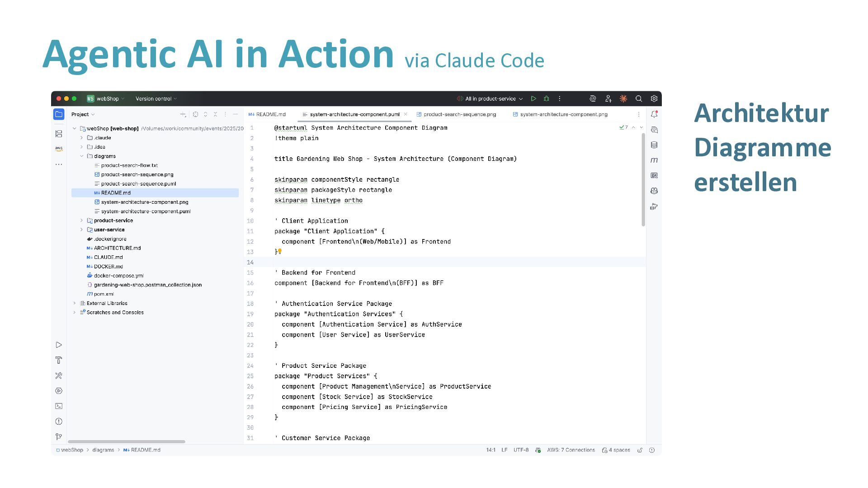Viewport: 868px width, 488px height.
Task: Open the Maven tool window
Action: click(654, 160)
